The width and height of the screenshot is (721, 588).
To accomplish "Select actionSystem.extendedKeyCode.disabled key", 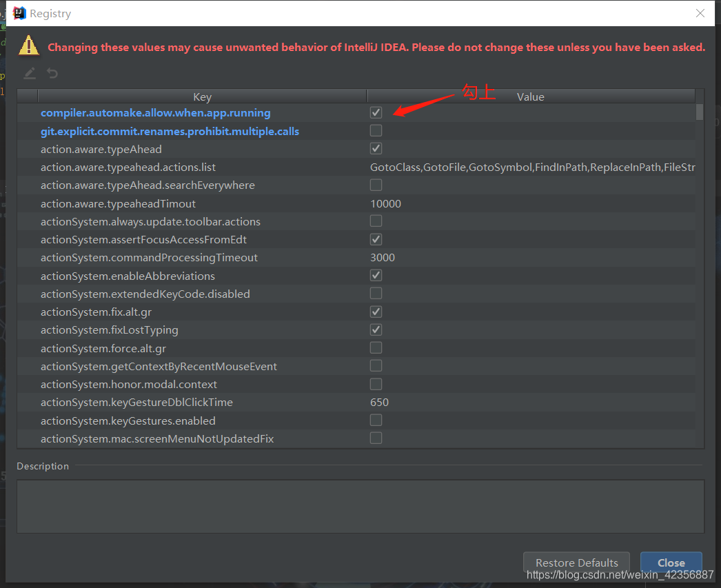I will 145,294.
